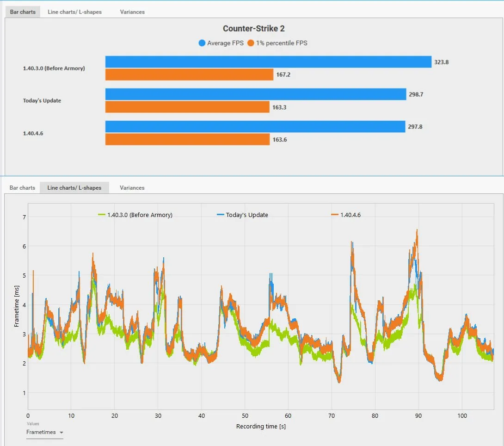504x446 pixels.
Task: Click the orange 1% percentile legend dot
Action: pos(251,43)
